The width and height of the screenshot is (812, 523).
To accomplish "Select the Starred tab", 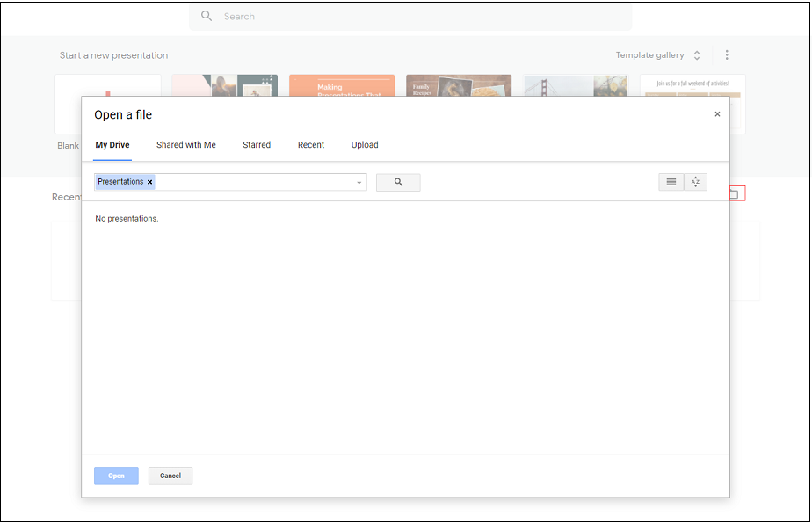I will tap(256, 145).
